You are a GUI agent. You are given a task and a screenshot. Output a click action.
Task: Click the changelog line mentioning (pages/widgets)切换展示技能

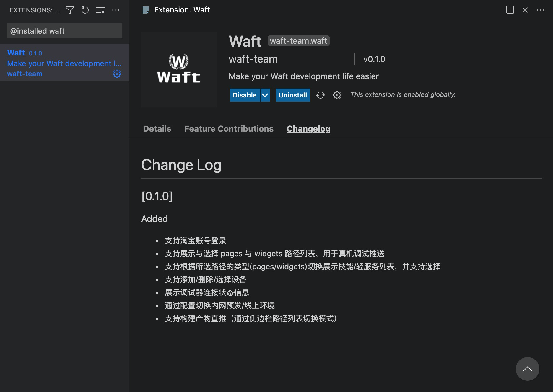point(302,267)
